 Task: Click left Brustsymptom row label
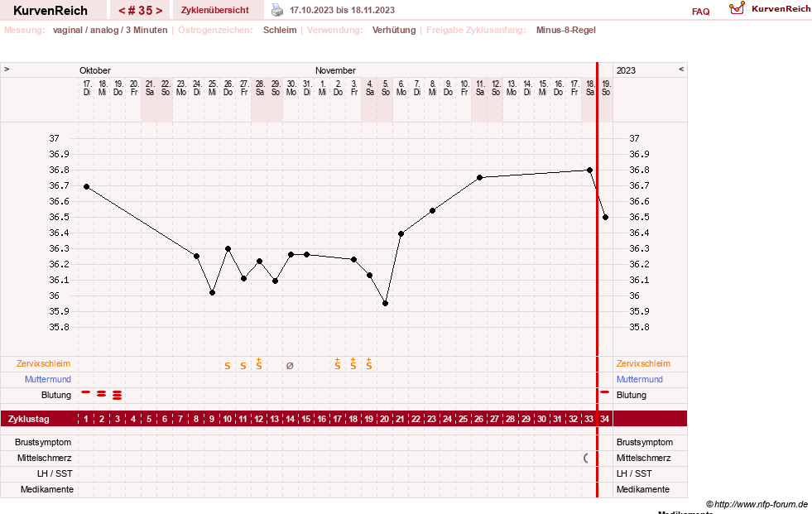click(43, 442)
